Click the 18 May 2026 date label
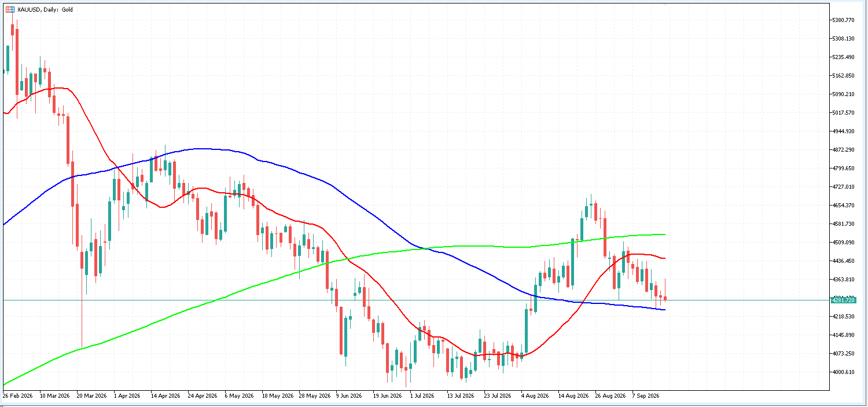 (278, 396)
